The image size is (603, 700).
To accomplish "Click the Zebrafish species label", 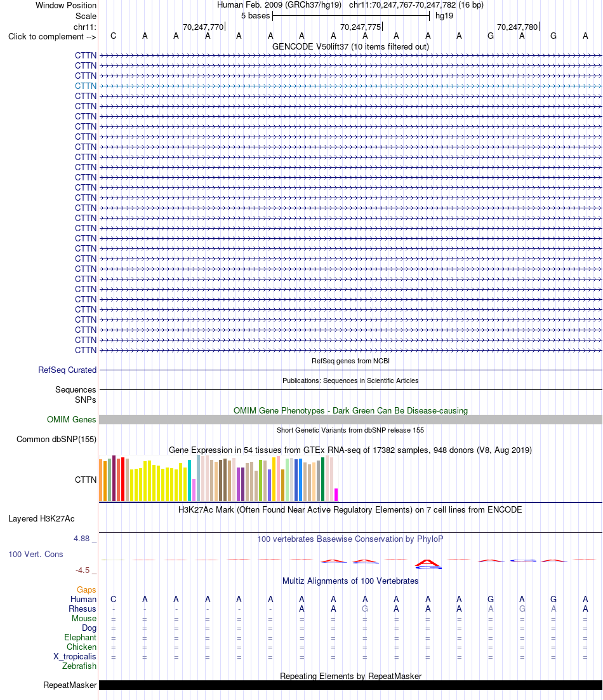I will pyautogui.click(x=79, y=666).
